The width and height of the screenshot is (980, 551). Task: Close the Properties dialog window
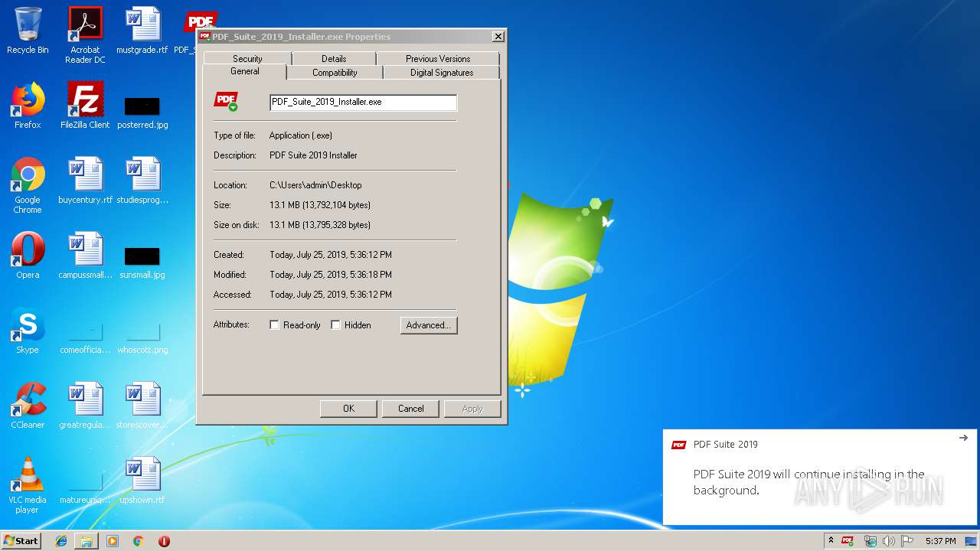498,37
